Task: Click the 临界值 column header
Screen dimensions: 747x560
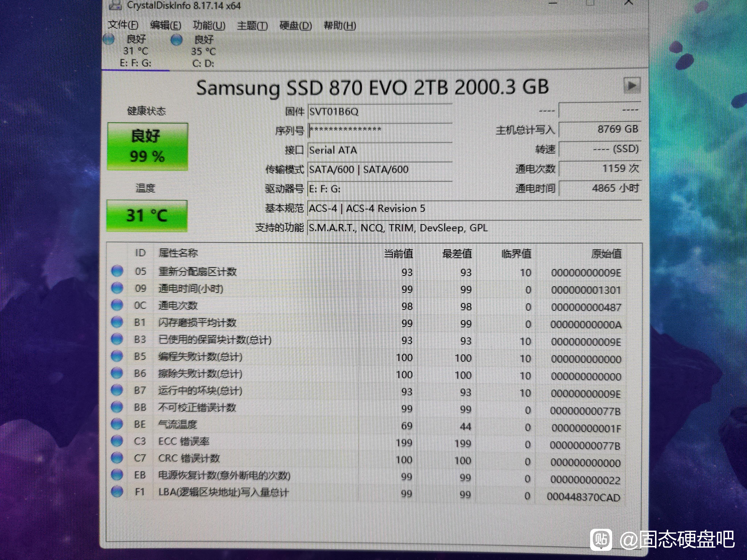Action: (516, 254)
